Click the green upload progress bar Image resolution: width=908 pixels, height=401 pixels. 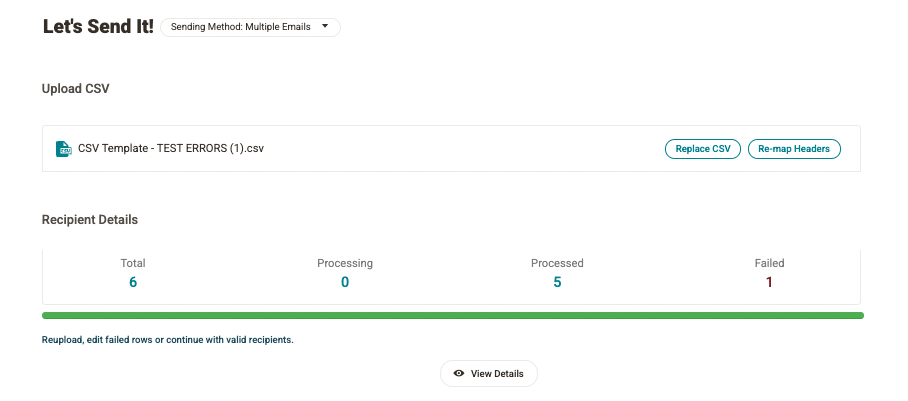452,315
